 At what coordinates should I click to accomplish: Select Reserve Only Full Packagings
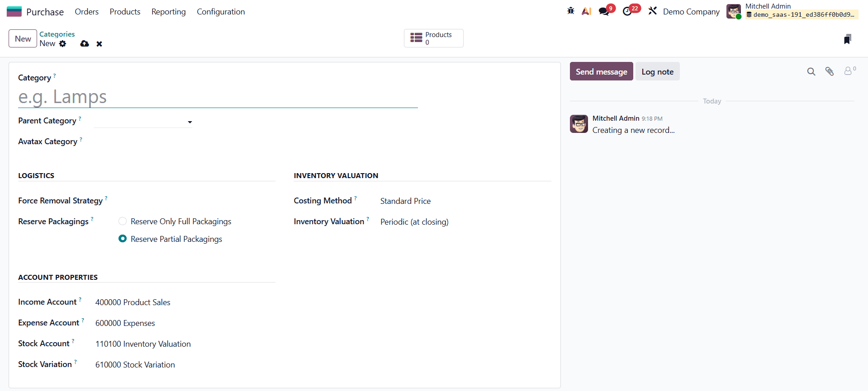click(123, 221)
